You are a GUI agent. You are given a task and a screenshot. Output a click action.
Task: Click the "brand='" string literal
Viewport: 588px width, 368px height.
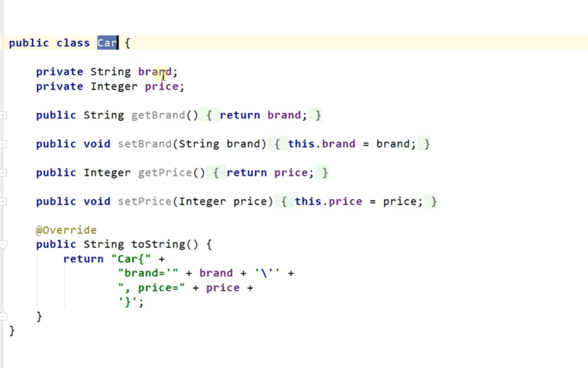pyautogui.click(x=148, y=273)
